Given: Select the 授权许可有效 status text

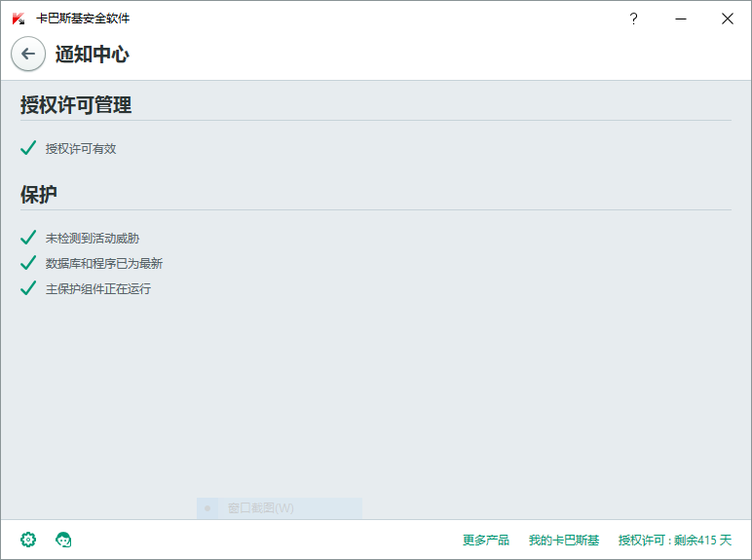Looking at the screenshot, I should pos(81,149).
